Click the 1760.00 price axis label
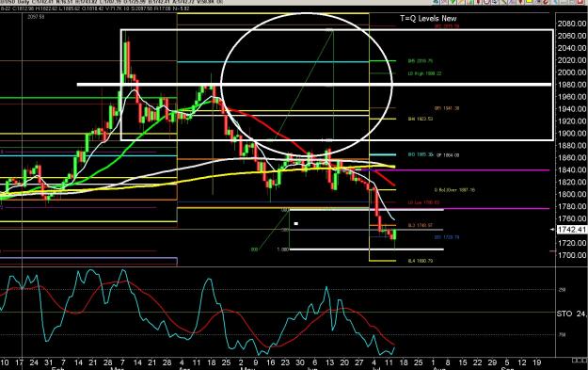 tap(572, 218)
